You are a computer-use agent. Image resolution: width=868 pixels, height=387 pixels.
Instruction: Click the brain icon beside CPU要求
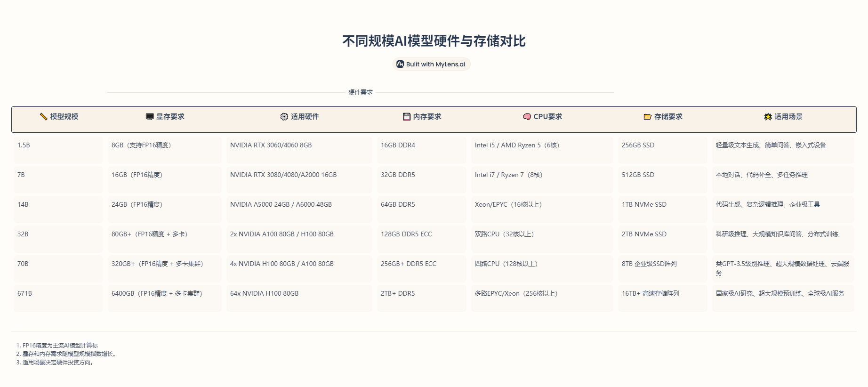(x=527, y=117)
